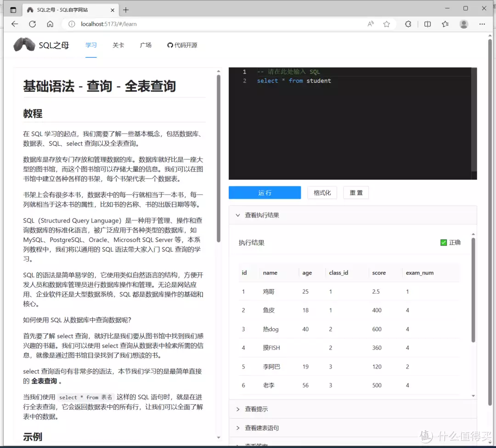Run the SQL with the 运行 button

point(265,192)
